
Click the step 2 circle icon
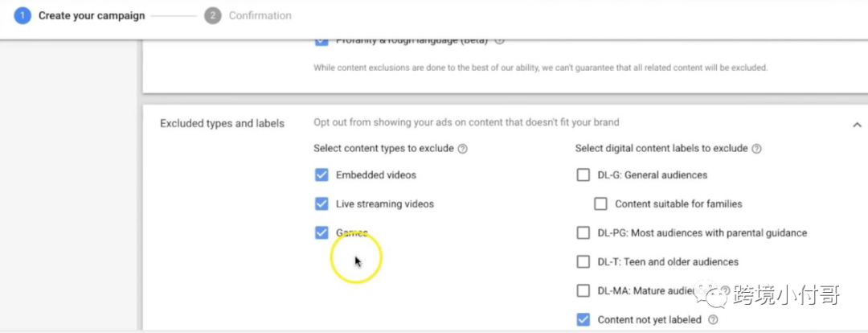[x=212, y=15]
